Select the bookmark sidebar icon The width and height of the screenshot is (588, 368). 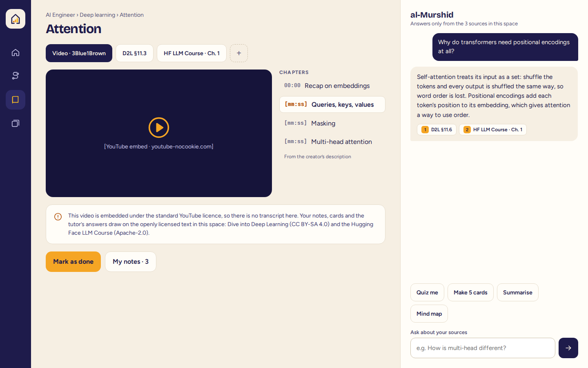[x=16, y=100]
